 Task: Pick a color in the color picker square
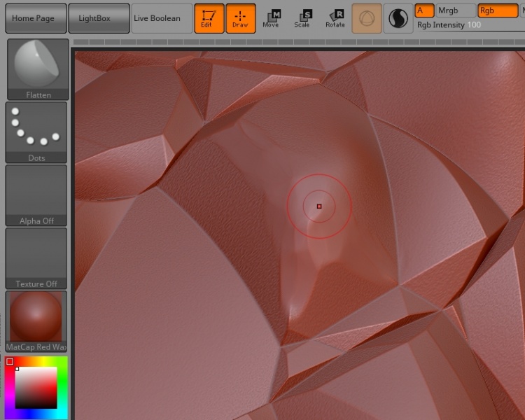(x=36, y=388)
